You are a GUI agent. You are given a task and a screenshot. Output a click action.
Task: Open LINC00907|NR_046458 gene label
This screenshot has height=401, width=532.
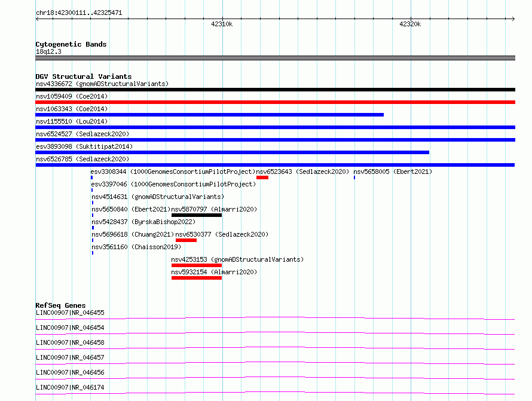coord(70,342)
